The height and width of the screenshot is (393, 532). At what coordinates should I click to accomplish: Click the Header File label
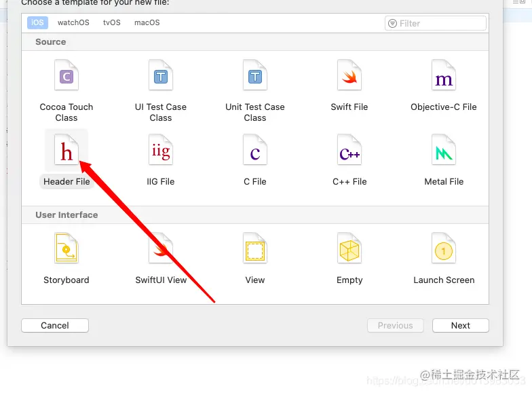coord(66,182)
